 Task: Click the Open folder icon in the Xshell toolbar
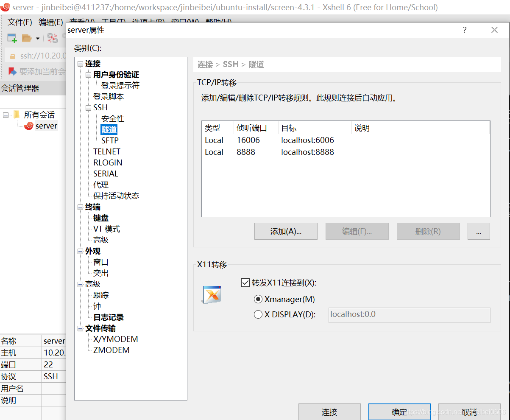point(27,38)
